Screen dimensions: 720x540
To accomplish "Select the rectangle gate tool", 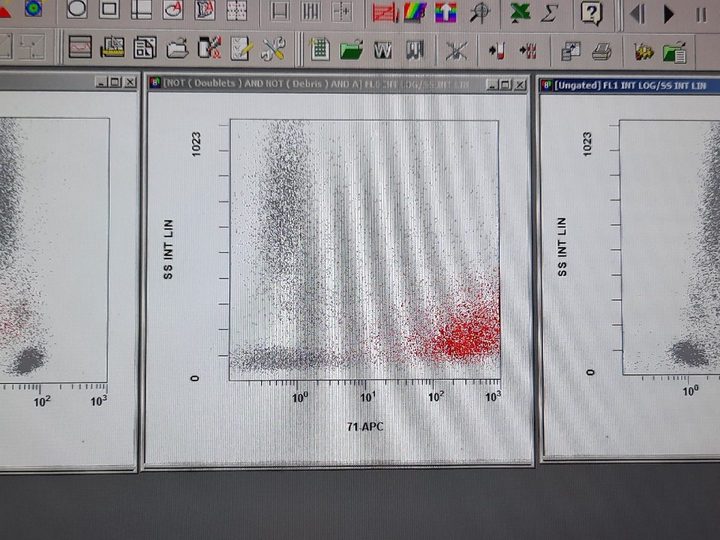I will pos(109,9).
